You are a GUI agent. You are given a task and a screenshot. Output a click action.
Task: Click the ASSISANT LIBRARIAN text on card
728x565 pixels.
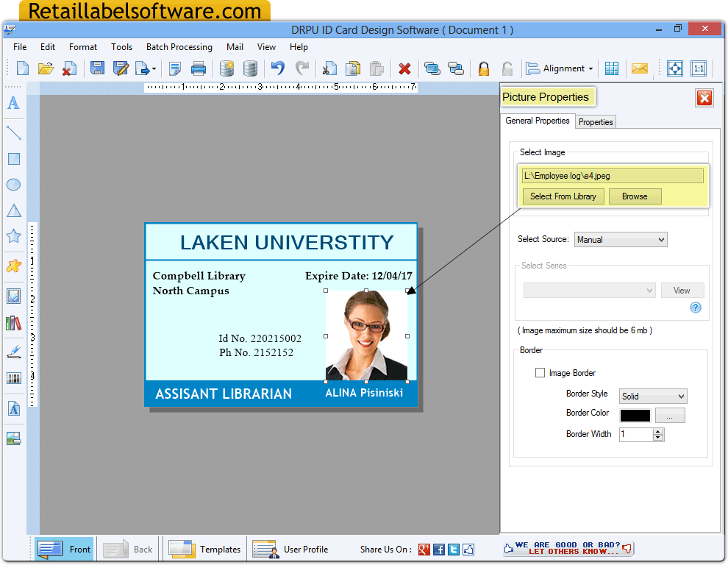click(x=224, y=394)
